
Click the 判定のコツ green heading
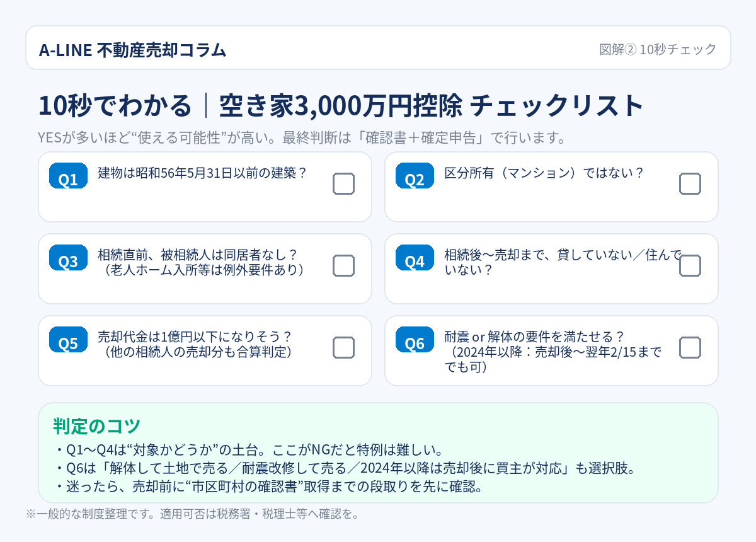[96, 426]
